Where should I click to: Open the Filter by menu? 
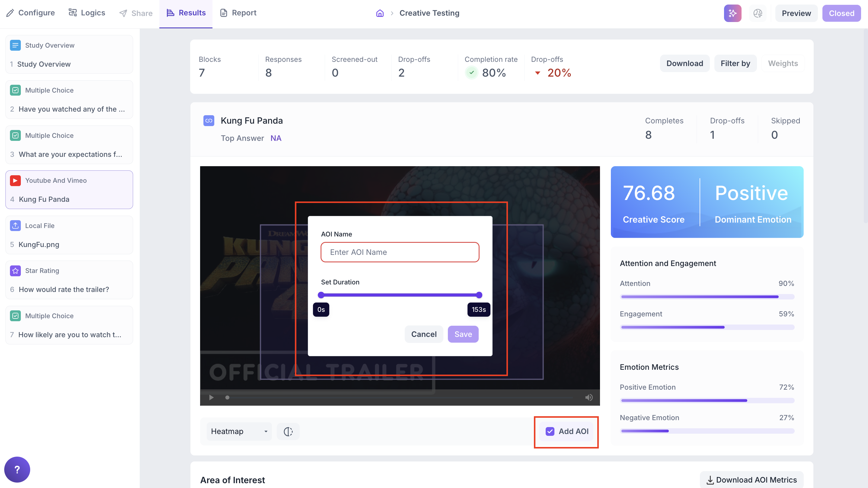pos(735,63)
